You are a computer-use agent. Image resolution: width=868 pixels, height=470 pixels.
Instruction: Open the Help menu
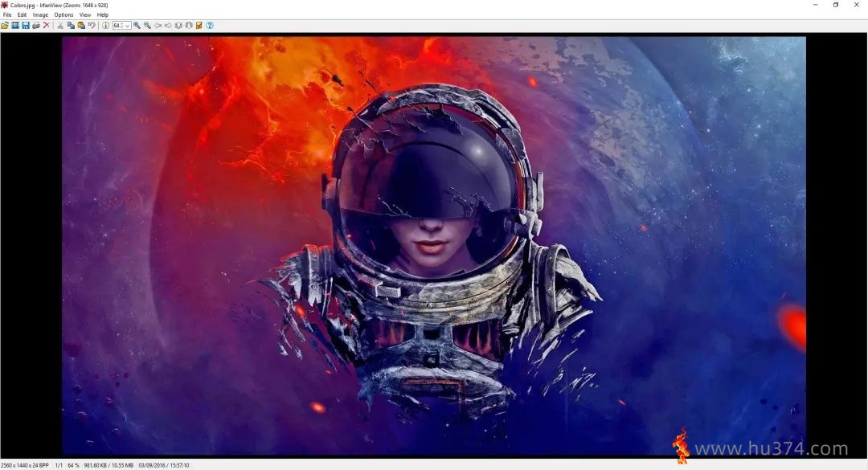(103, 15)
